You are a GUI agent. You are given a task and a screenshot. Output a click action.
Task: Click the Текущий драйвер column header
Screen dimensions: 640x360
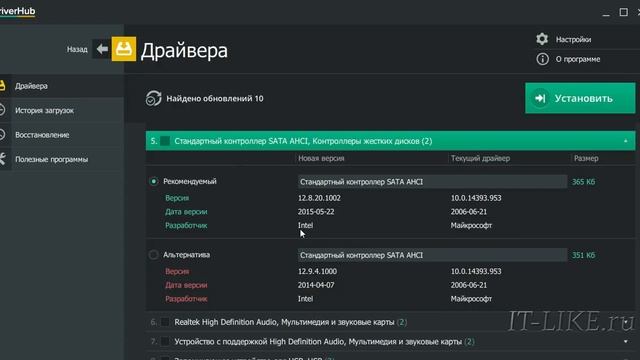[480, 158]
